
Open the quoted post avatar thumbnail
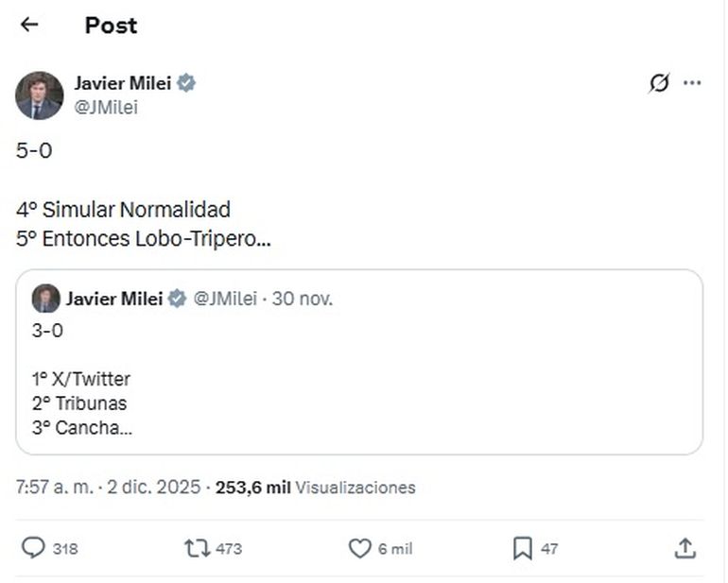tap(45, 299)
